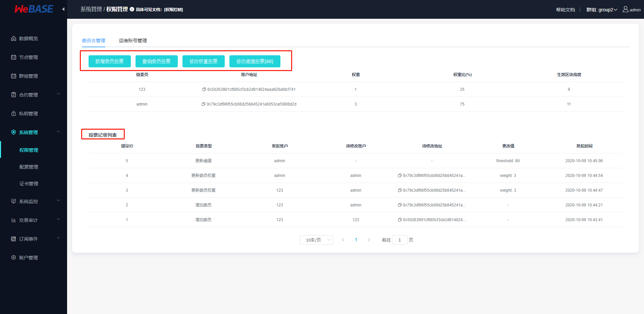
Task: Copy address icon in proposal 2 row
Action: [x=400, y=205]
